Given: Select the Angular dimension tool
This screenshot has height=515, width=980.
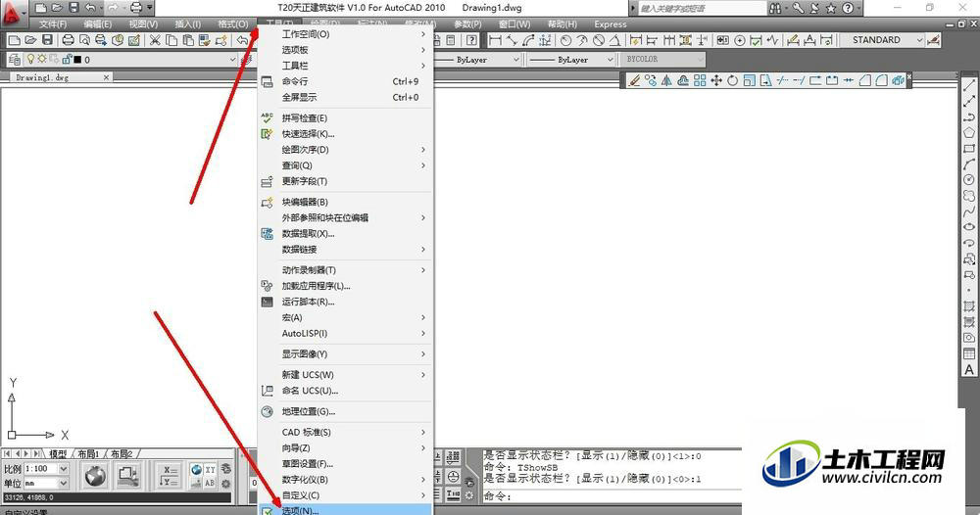Looking at the screenshot, I should (x=615, y=40).
